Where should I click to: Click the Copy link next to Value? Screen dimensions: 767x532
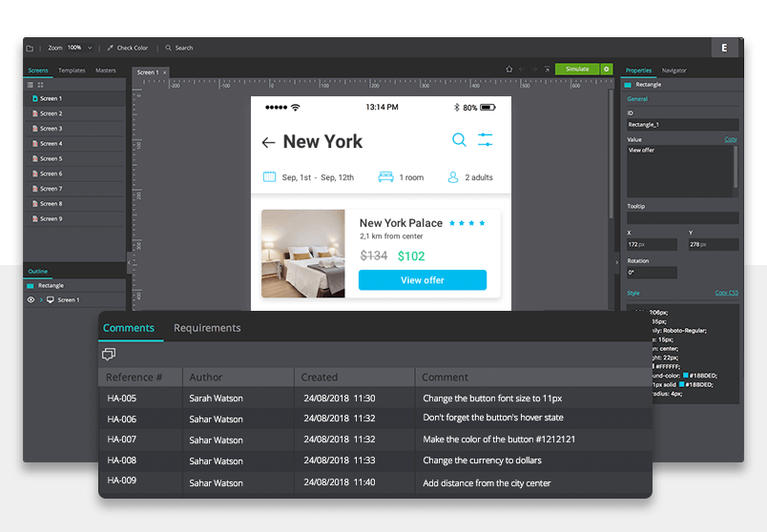(x=731, y=139)
